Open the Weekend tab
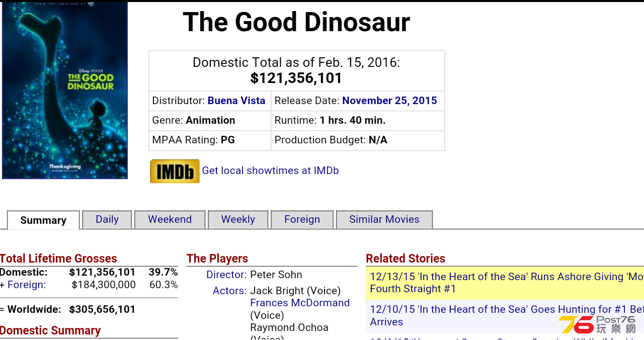Image resolution: width=644 pixels, height=340 pixels. click(x=170, y=220)
